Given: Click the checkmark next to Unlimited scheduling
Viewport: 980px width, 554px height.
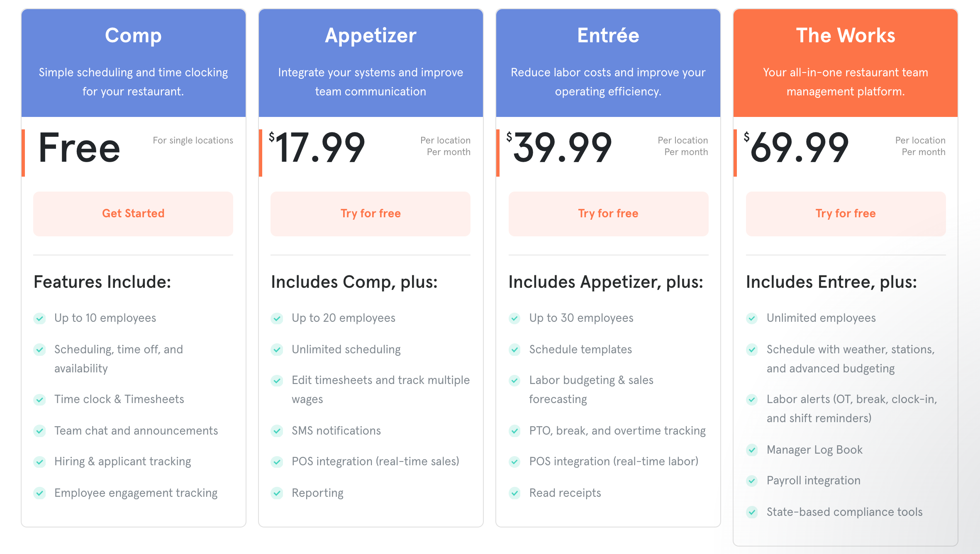Looking at the screenshot, I should 277,350.
